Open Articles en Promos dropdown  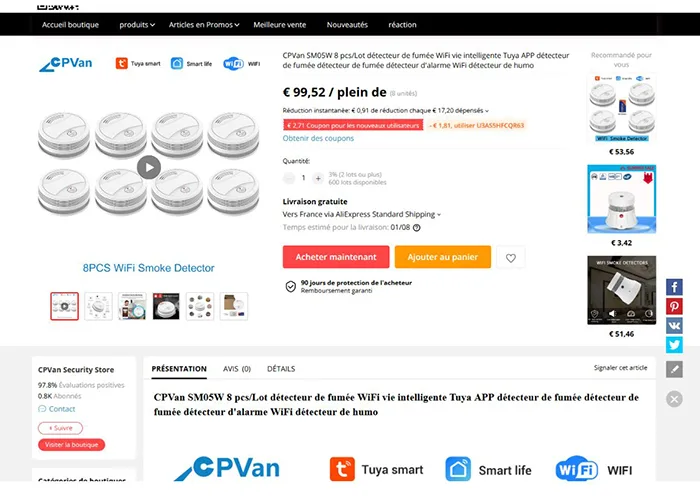[x=204, y=25]
